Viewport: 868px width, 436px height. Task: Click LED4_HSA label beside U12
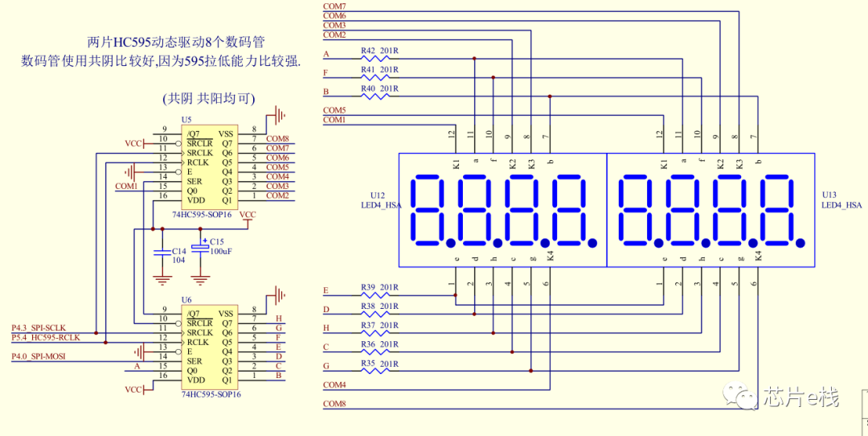(381, 205)
